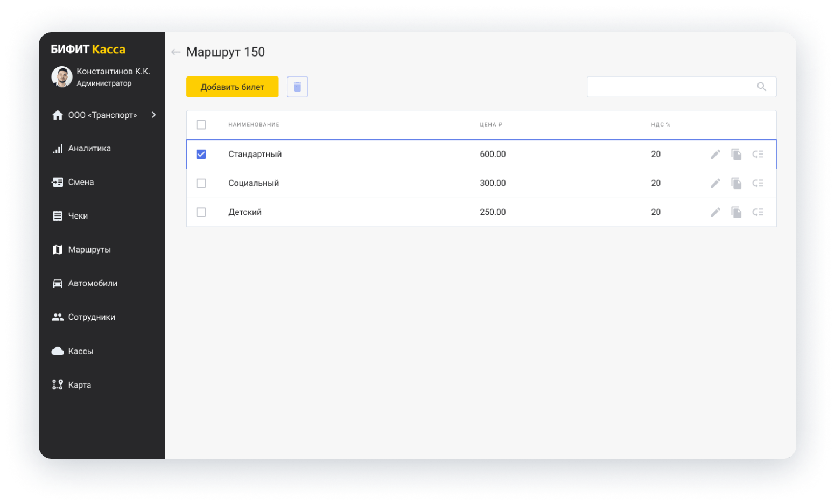This screenshot has width=835, height=504.
Task: Open Аналитика in the sidebar
Action: [89, 149]
